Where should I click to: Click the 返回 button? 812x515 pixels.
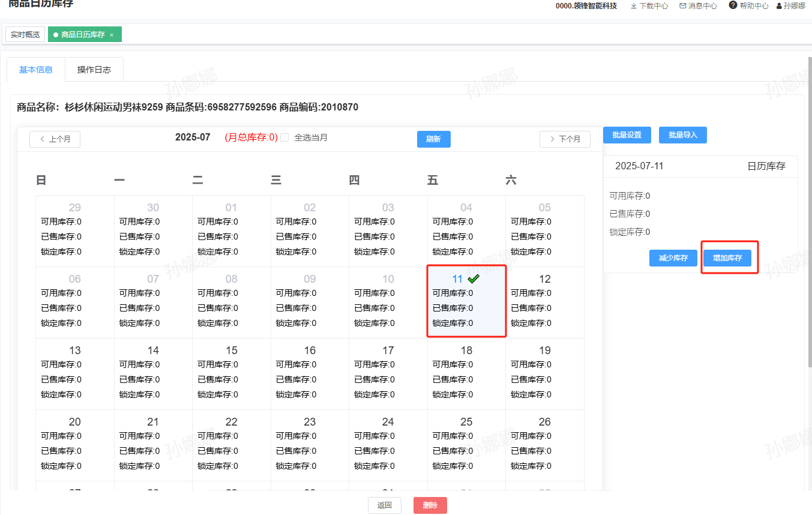click(384, 505)
